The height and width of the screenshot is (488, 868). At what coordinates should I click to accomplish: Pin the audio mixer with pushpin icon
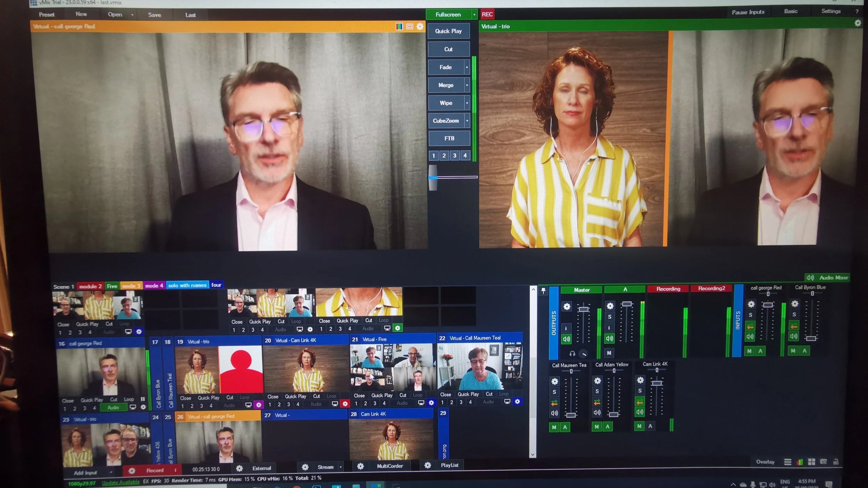point(543,290)
